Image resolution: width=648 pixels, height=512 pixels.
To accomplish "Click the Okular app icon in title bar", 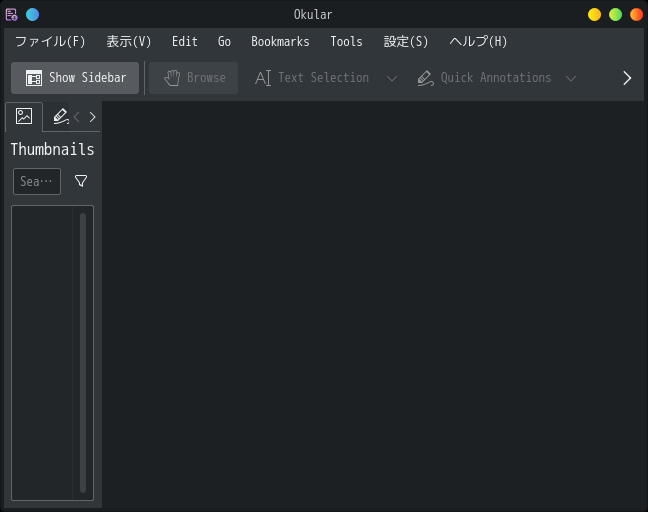I will [x=12, y=15].
